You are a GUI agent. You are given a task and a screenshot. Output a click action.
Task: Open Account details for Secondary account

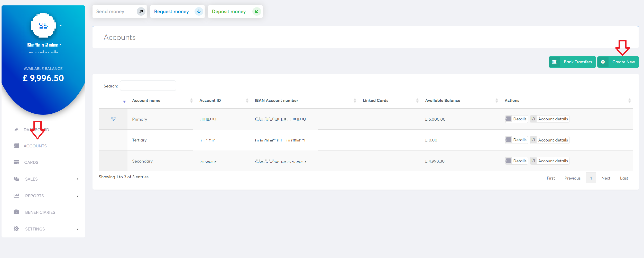550,161
